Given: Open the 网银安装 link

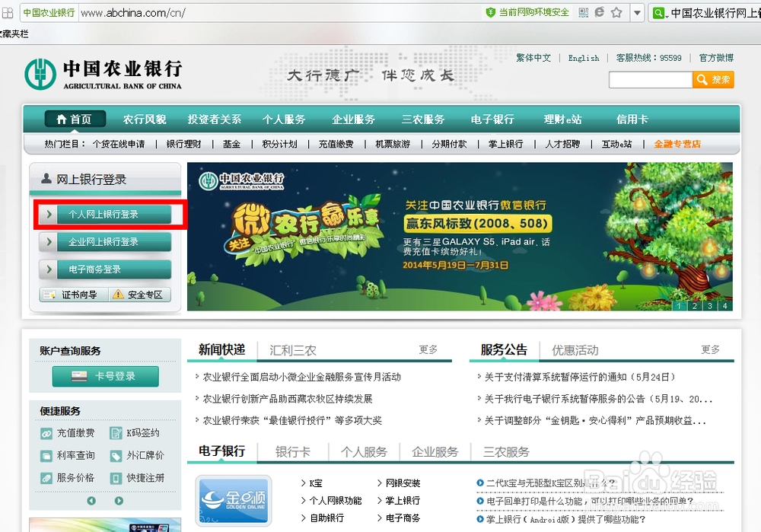Looking at the screenshot, I should click(x=403, y=483).
